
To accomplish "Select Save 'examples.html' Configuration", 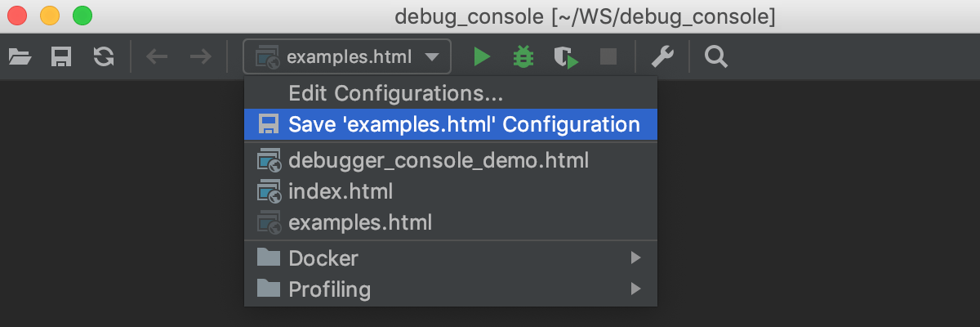I will (451, 124).
